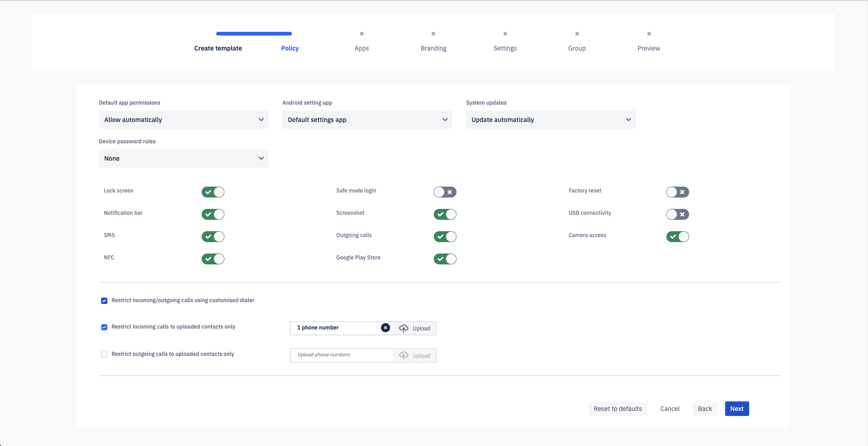Switch to the Apps step
This screenshot has height=446, width=868.
pyautogui.click(x=362, y=48)
